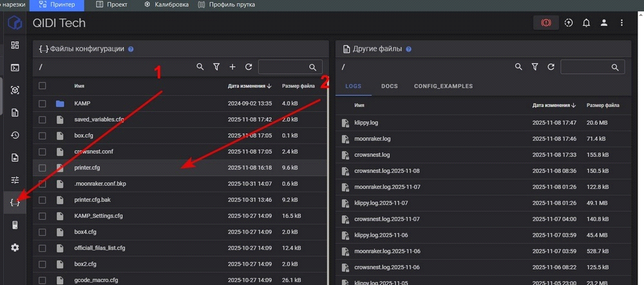
Task: Check the box next to the KAMP folder
Action: [x=43, y=104]
